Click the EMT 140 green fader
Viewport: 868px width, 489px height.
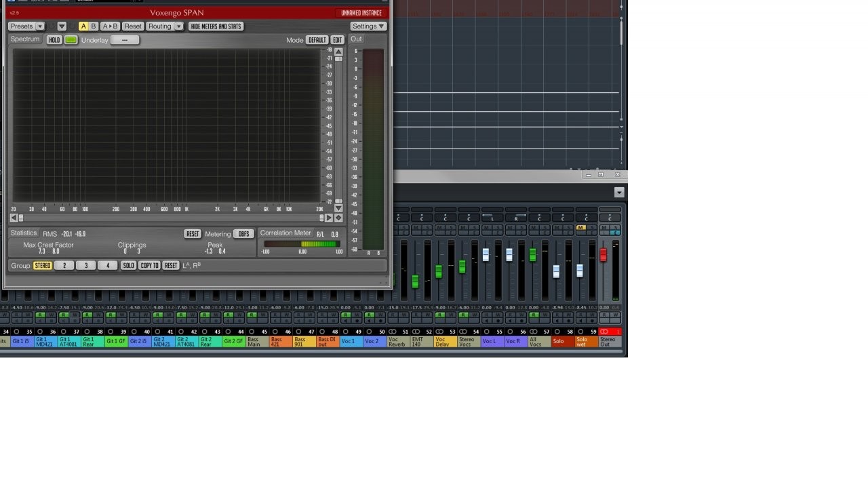415,281
